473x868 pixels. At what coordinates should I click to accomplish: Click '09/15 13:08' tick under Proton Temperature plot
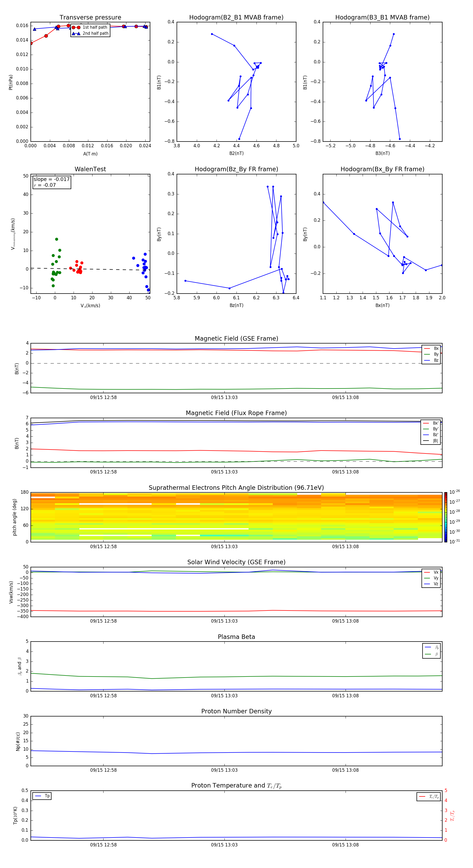click(345, 845)
